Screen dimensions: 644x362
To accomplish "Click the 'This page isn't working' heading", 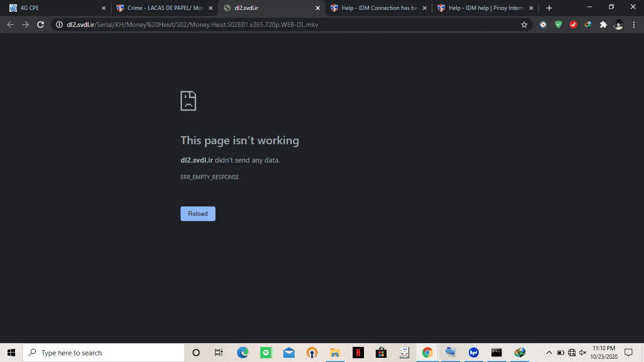I will click(239, 140).
